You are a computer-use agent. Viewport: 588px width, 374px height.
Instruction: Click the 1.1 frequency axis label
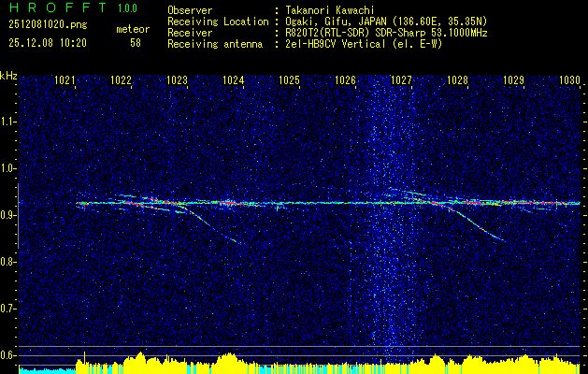(x=7, y=122)
